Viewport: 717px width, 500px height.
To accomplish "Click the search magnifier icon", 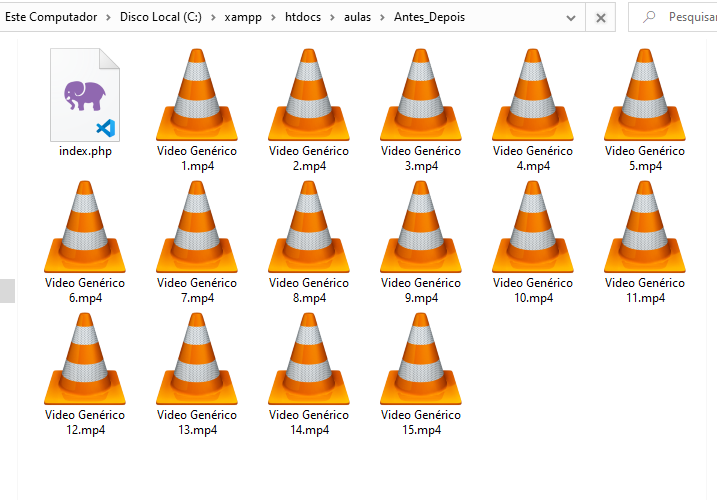I will pos(648,17).
